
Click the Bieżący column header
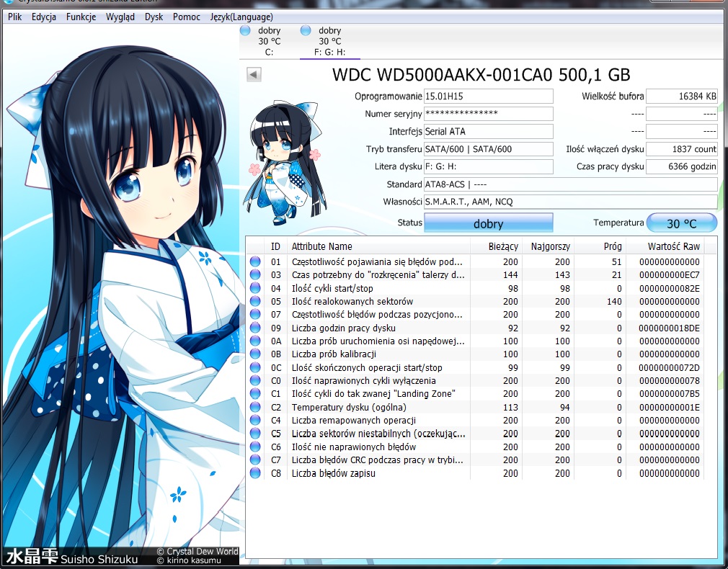[x=497, y=246]
